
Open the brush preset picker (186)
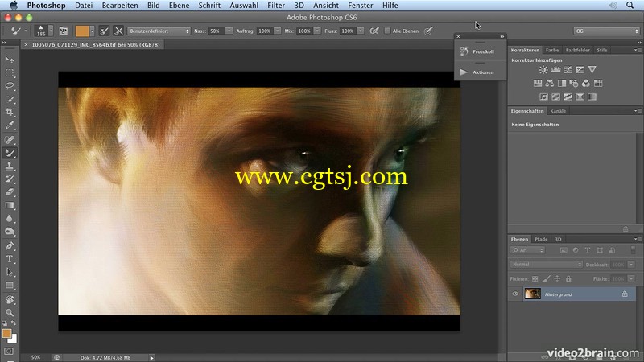44,31
